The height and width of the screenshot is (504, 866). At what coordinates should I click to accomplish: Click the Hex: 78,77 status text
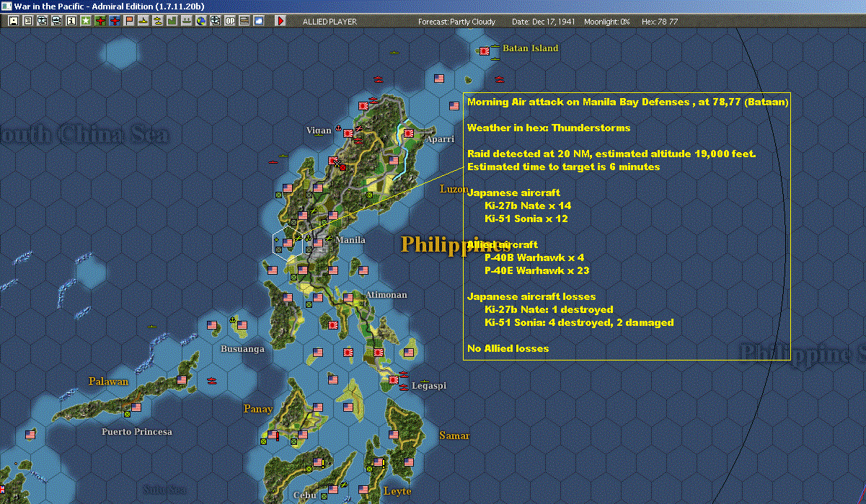659,22
